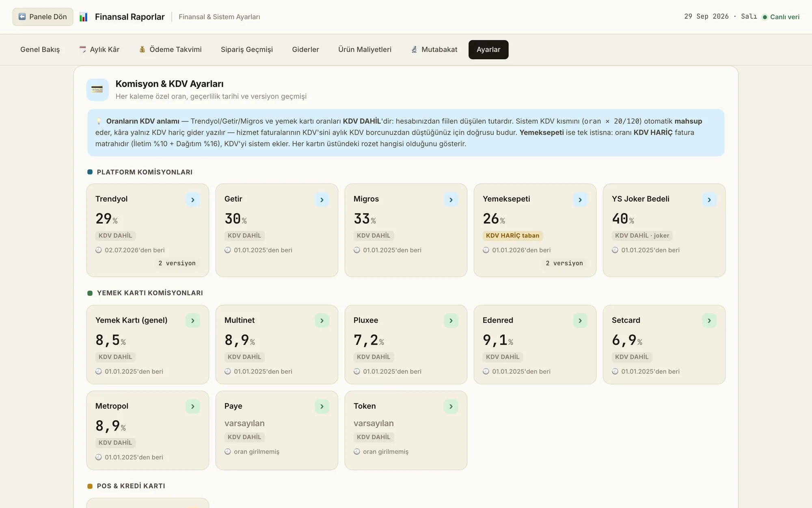Click the 29 Sep 2026 date in header
Image resolution: width=812 pixels, height=508 pixels.
(x=706, y=17)
